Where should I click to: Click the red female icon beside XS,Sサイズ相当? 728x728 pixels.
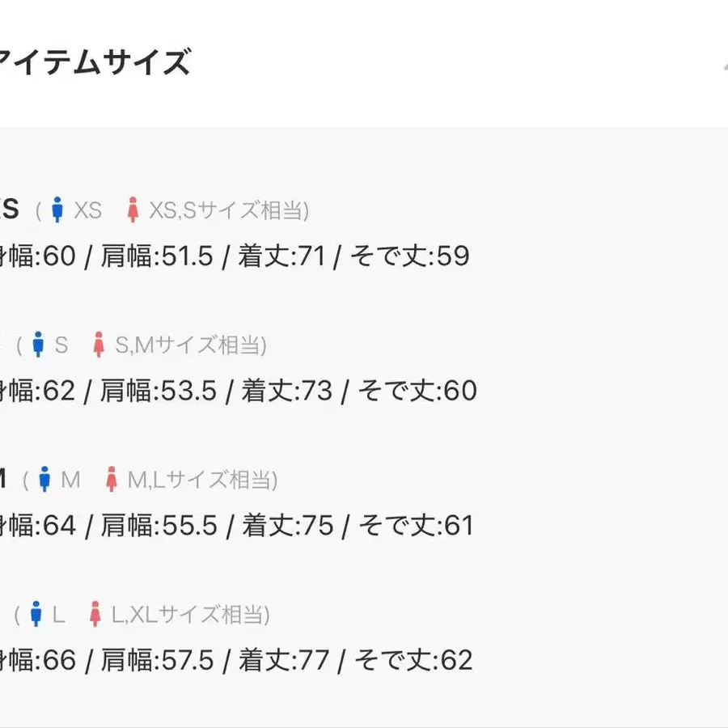(x=133, y=210)
